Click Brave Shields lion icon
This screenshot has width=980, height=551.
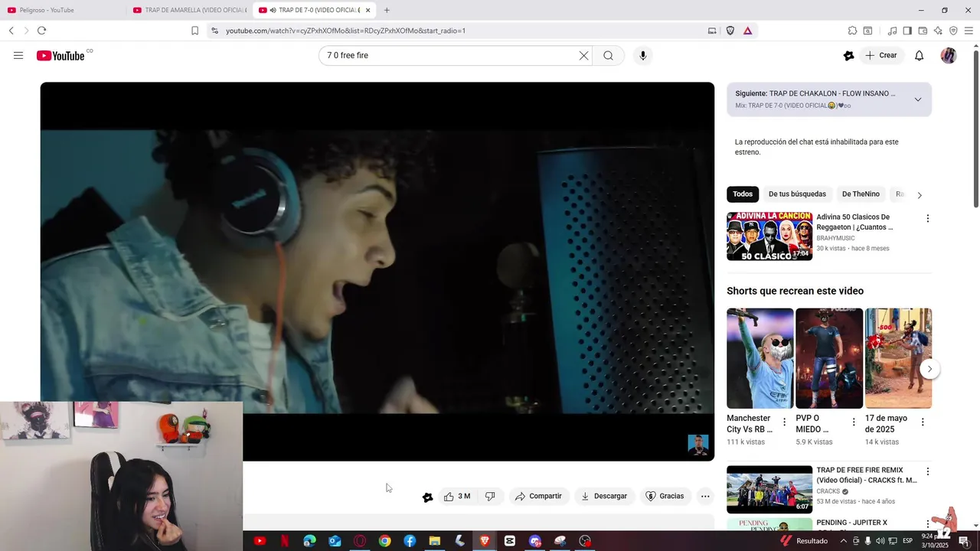[x=730, y=31]
